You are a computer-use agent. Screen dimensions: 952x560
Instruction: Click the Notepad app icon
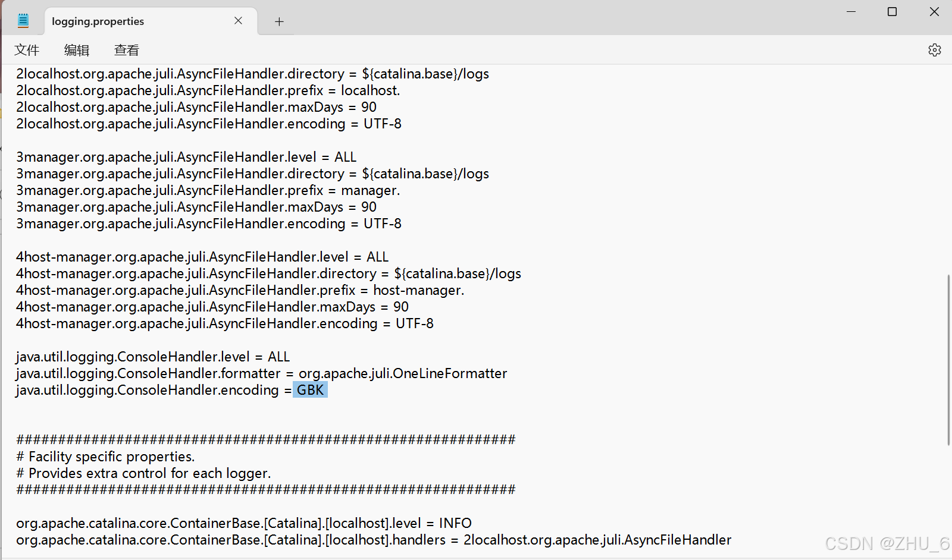coord(23,21)
